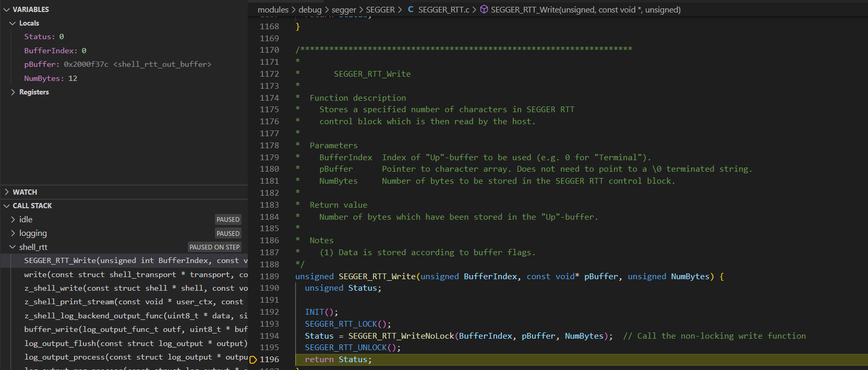The image size is (868, 370).
Task: Click the 'Notes' comment heading
Action: [321, 241]
